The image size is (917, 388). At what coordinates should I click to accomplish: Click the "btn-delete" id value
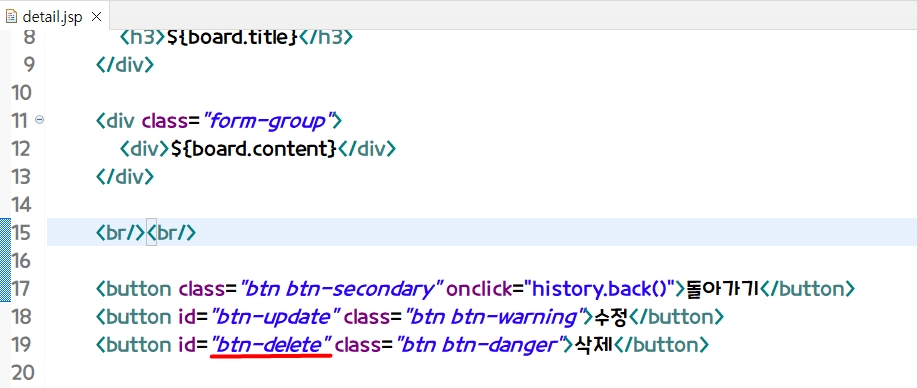pos(271,345)
